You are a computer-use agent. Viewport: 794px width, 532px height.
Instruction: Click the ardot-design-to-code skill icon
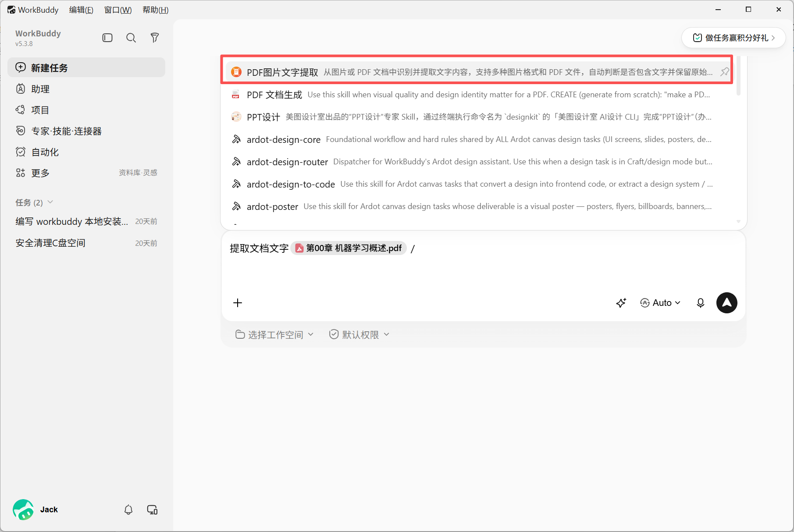tap(236, 184)
